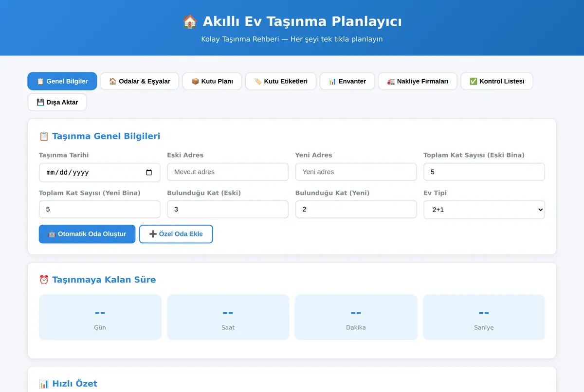Click the Bulunduğu Kat (Eski) field

pyautogui.click(x=228, y=209)
